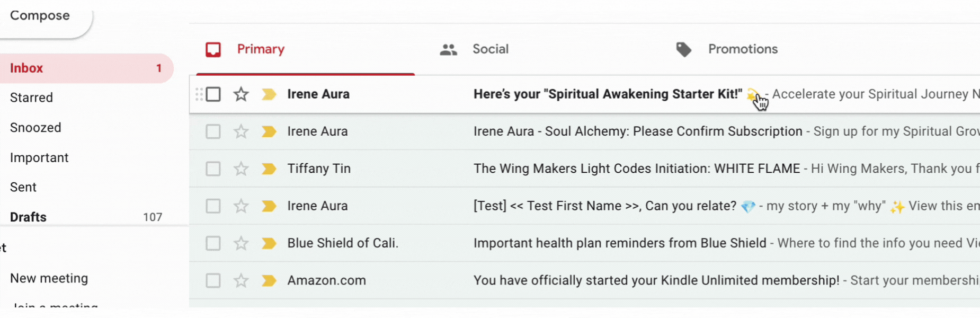Click the Social tab people icon

coord(448,50)
